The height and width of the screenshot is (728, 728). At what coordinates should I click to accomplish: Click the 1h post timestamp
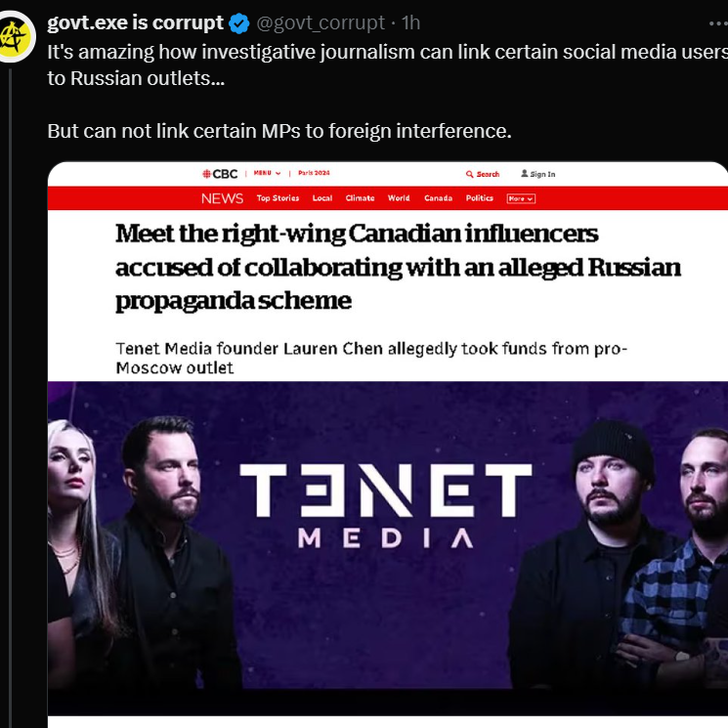click(x=411, y=22)
